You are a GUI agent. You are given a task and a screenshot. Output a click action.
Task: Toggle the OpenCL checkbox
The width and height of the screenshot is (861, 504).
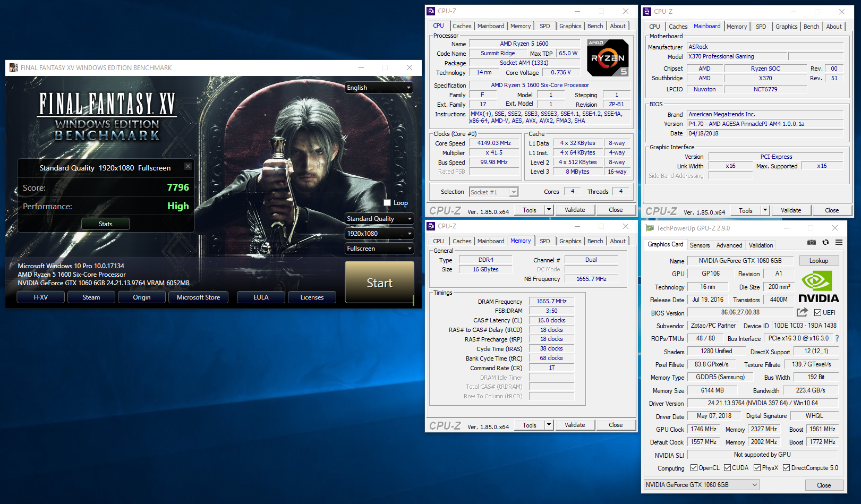click(694, 467)
